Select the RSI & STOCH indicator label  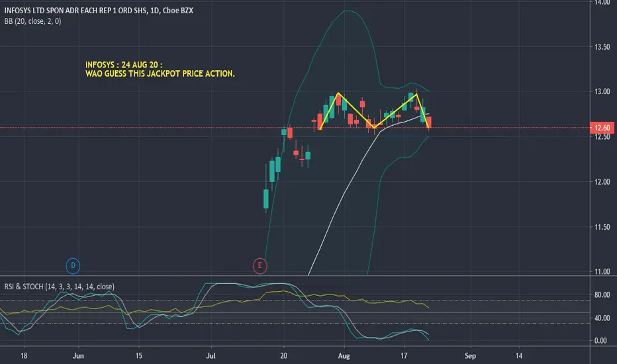click(60, 287)
